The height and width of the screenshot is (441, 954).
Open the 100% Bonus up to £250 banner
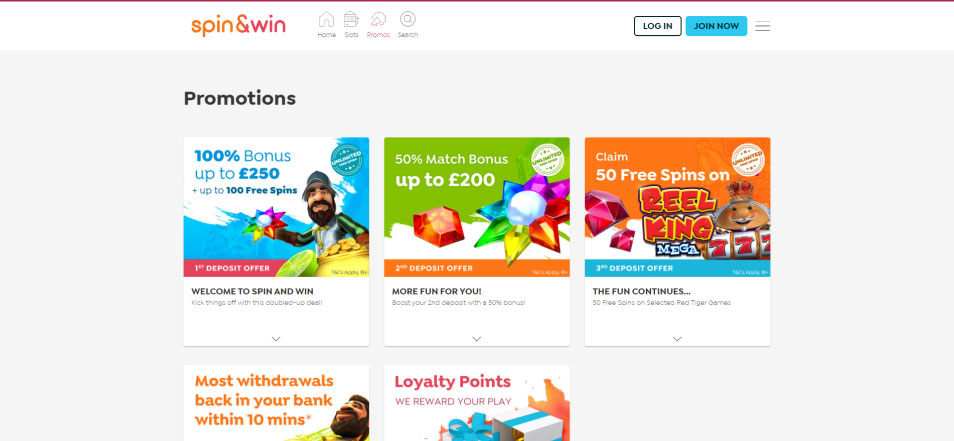pyautogui.click(x=276, y=207)
